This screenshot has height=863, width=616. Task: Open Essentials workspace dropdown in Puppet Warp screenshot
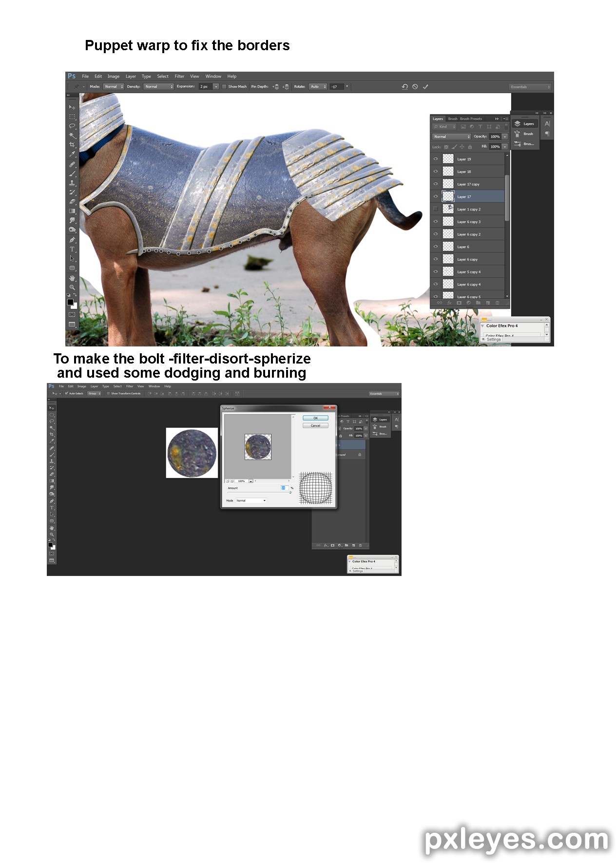tap(530, 87)
